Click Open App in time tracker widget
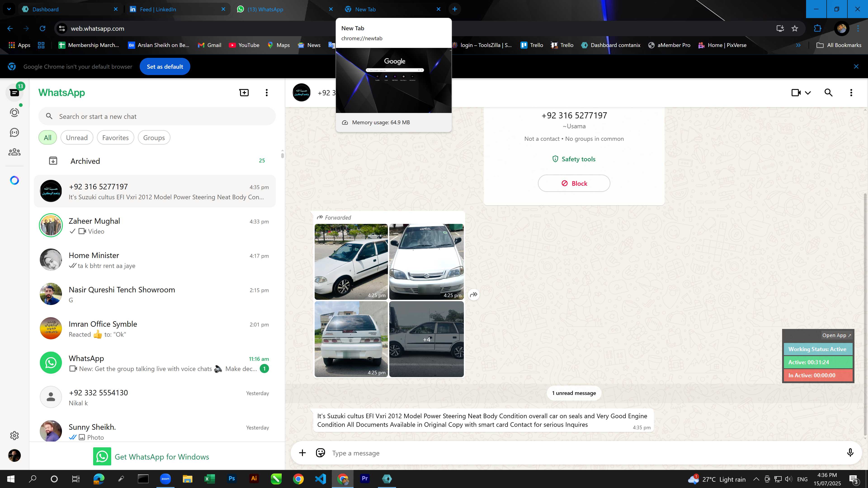Image resolution: width=868 pixels, height=488 pixels. point(836,335)
